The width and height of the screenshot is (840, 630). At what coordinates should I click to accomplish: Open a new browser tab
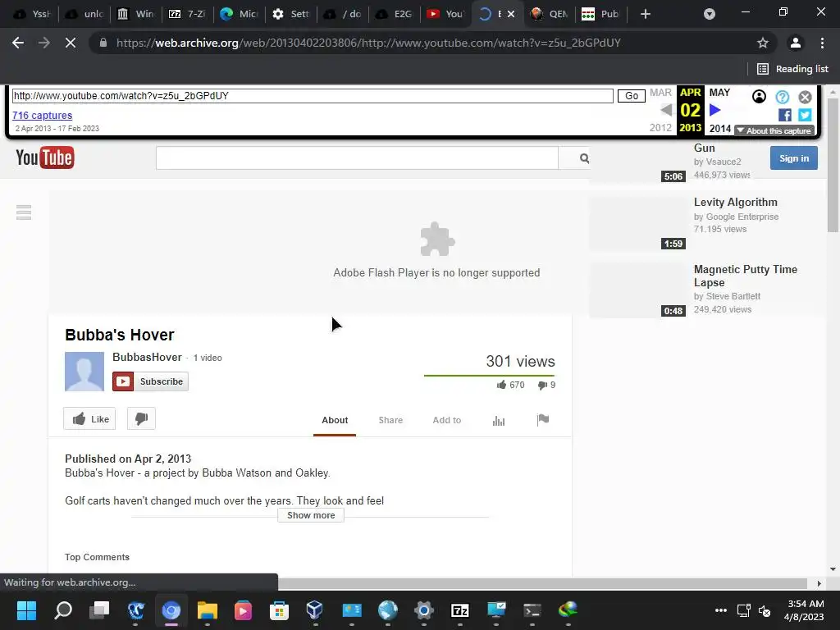[646, 14]
